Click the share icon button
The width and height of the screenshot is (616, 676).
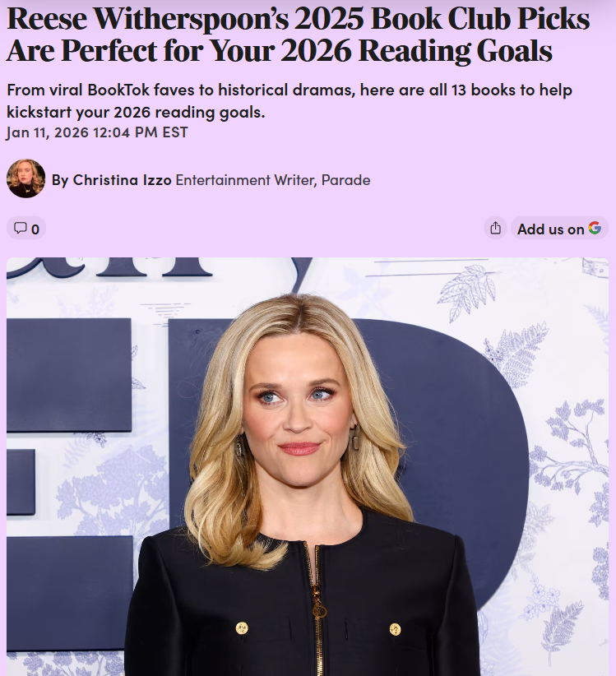496,228
